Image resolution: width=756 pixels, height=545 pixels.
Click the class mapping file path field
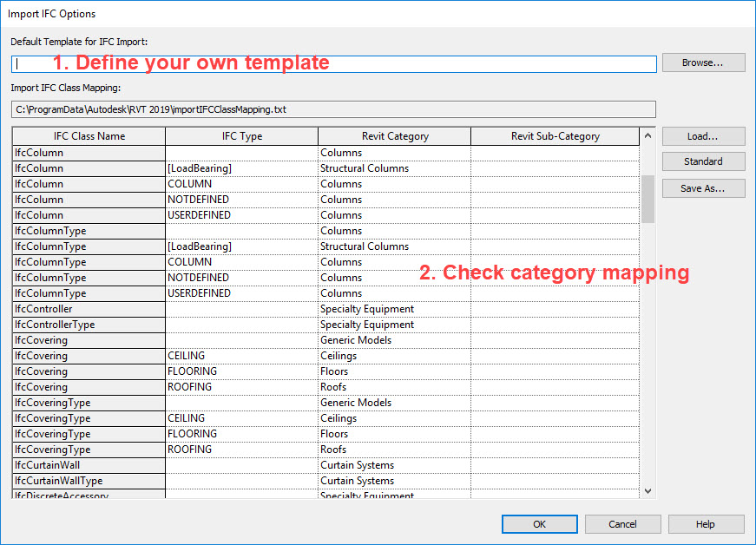334,109
